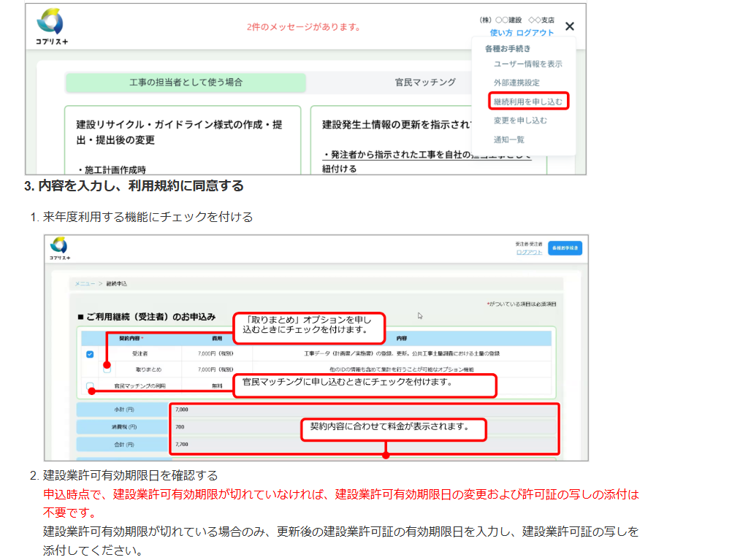Select ユーザー情報を表示 from the menu
Screen dimensions: 740x560
527,64
